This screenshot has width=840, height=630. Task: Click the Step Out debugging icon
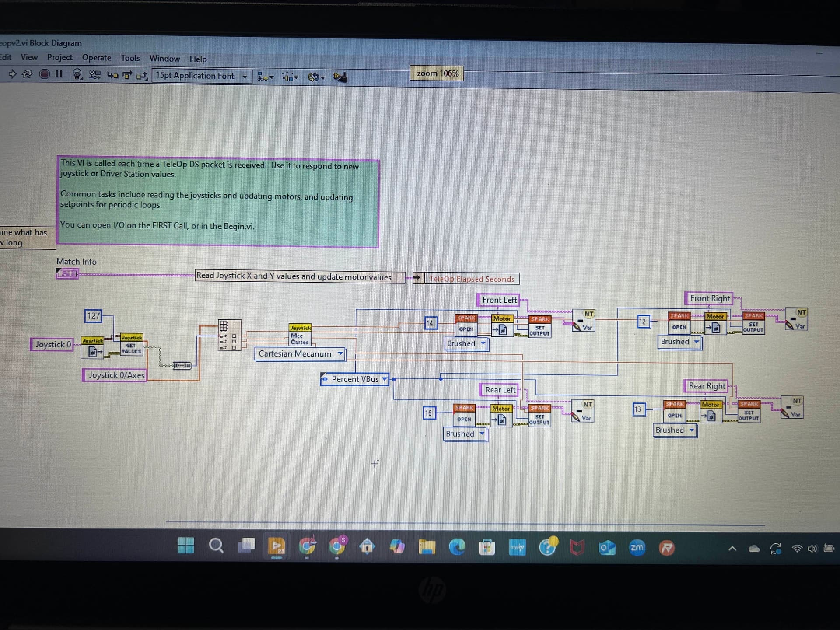(141, 75)
